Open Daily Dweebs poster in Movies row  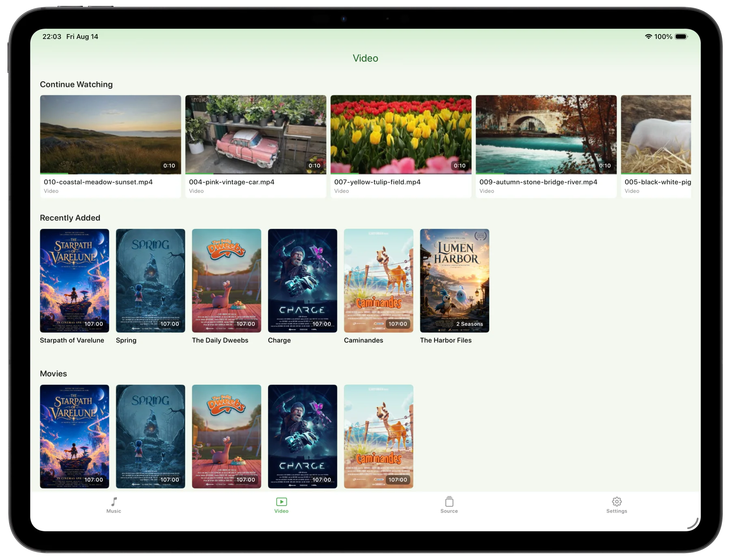pyautogui.click(x=226, y=436)
